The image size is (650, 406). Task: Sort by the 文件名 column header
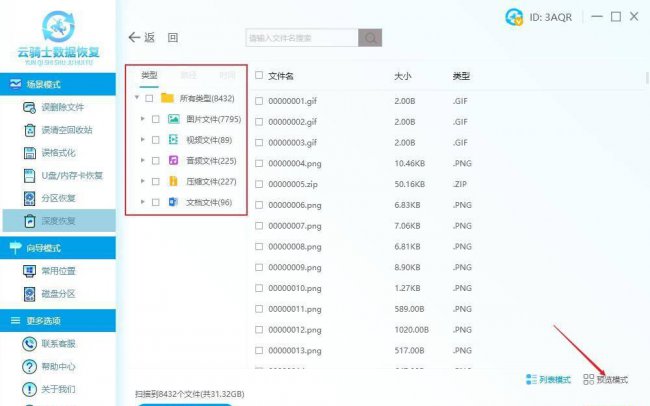click(x=281, y=76)
